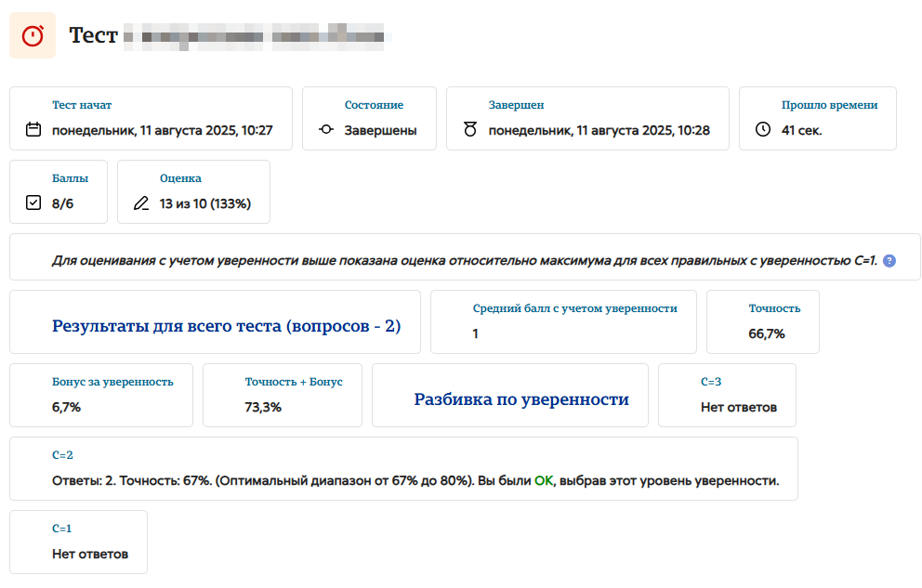Click Нет ответов under C=3
Image resolution: width=922 pixels, height=588 pixels.
pos(739,407)
